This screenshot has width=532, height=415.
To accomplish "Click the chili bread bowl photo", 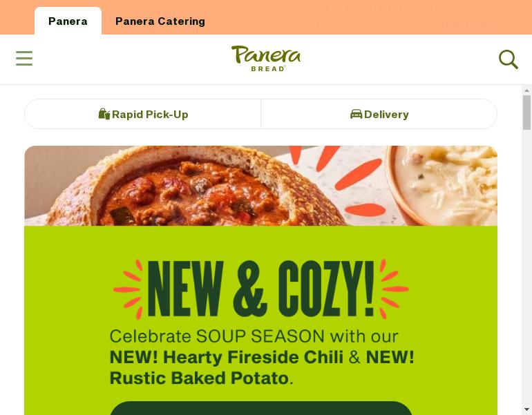I will click(x=190, y=186).
